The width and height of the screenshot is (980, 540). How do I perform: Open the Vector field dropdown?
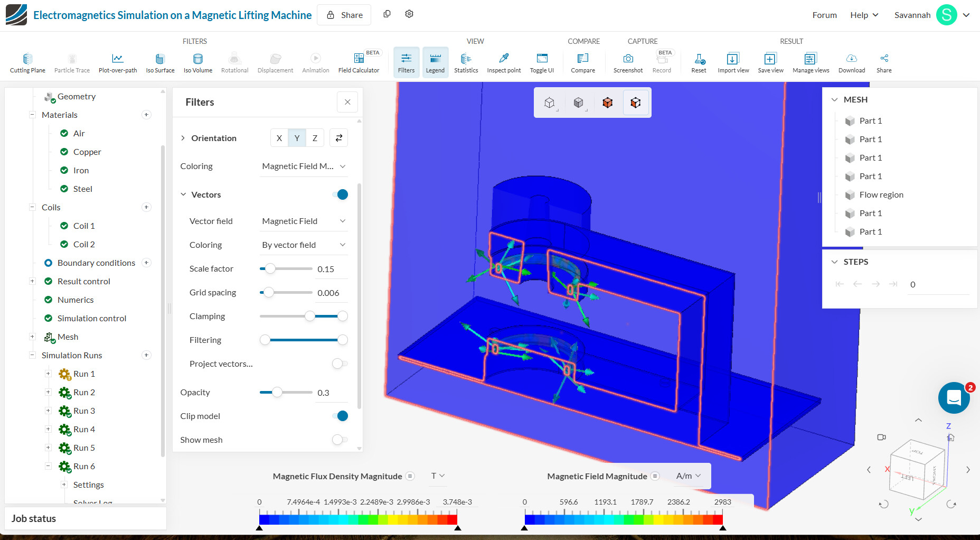[x=303, y=221]
